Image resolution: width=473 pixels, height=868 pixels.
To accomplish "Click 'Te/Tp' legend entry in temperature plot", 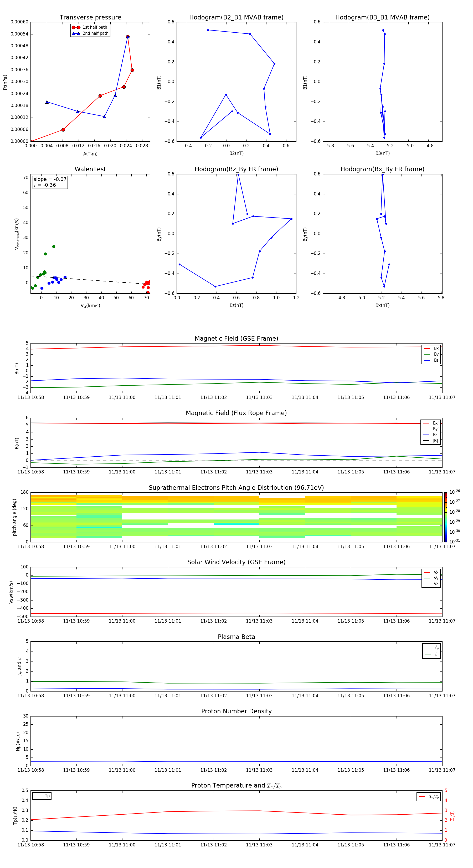I will coord(429,797).
